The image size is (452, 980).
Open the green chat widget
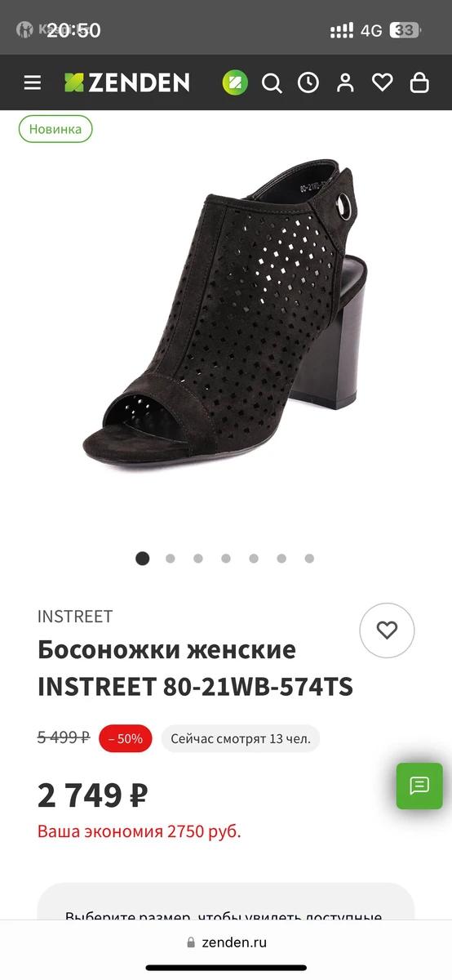point(419,786)
